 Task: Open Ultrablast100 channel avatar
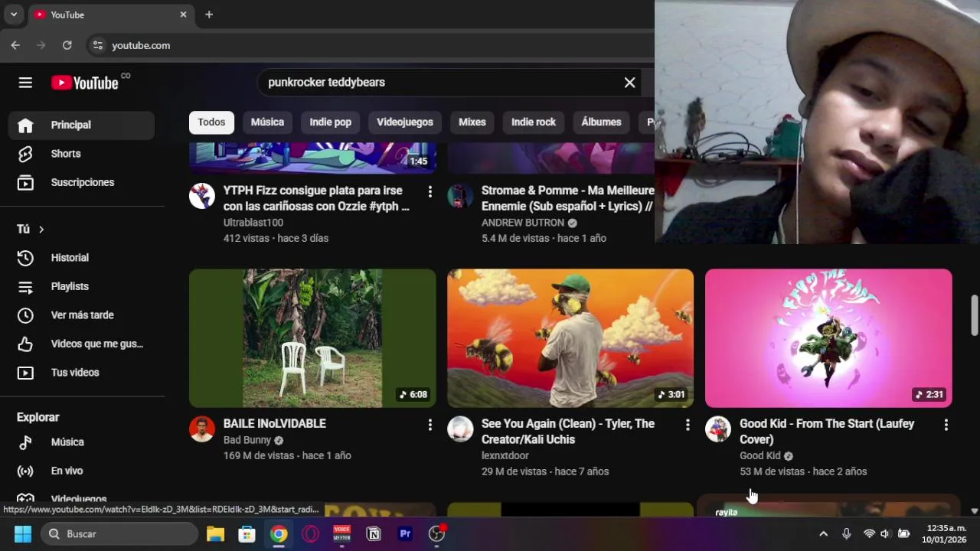[202, 196]
